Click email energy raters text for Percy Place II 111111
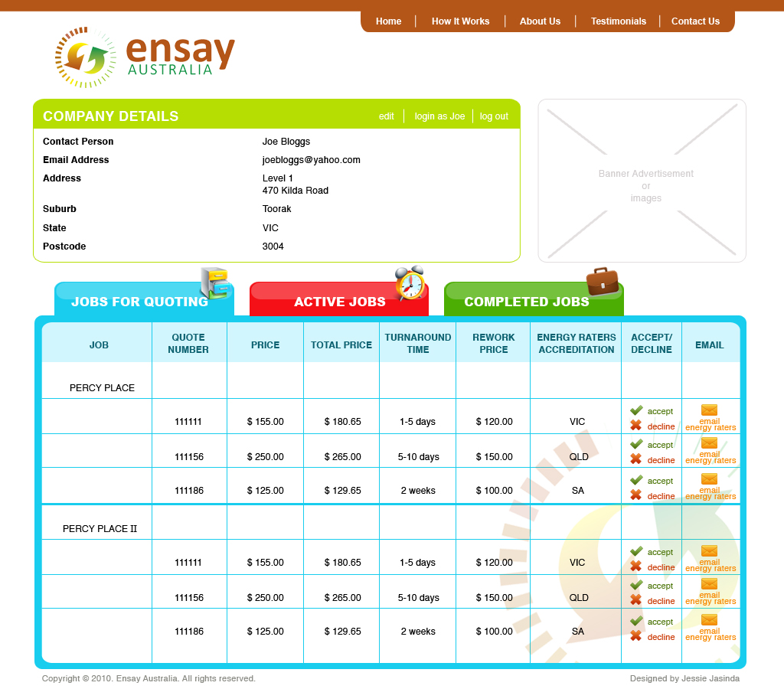Screen dimensions: 784x689 [x=710, y=566]
